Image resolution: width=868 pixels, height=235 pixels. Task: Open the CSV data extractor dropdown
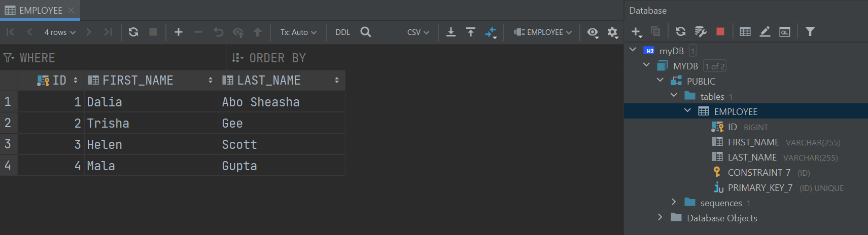418,32
